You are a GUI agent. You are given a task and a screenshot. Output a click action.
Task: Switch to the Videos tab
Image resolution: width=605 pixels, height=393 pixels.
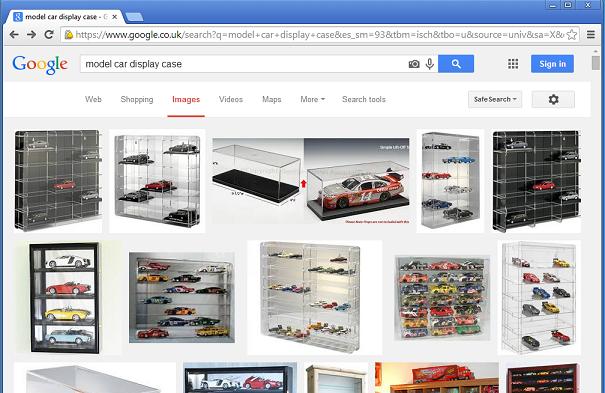pyautogui.click(x=231, y=100)
